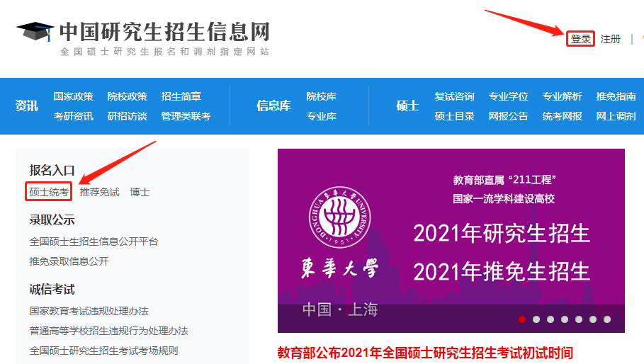Select the first red carousel dot
This screenshot has height=364, width=644.
522,319
